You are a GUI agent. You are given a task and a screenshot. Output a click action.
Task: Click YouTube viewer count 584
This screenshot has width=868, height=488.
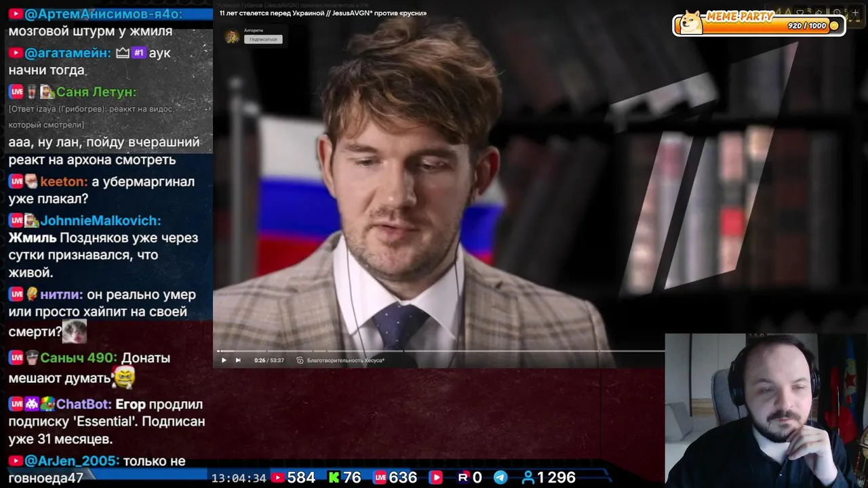click(301, 478)
